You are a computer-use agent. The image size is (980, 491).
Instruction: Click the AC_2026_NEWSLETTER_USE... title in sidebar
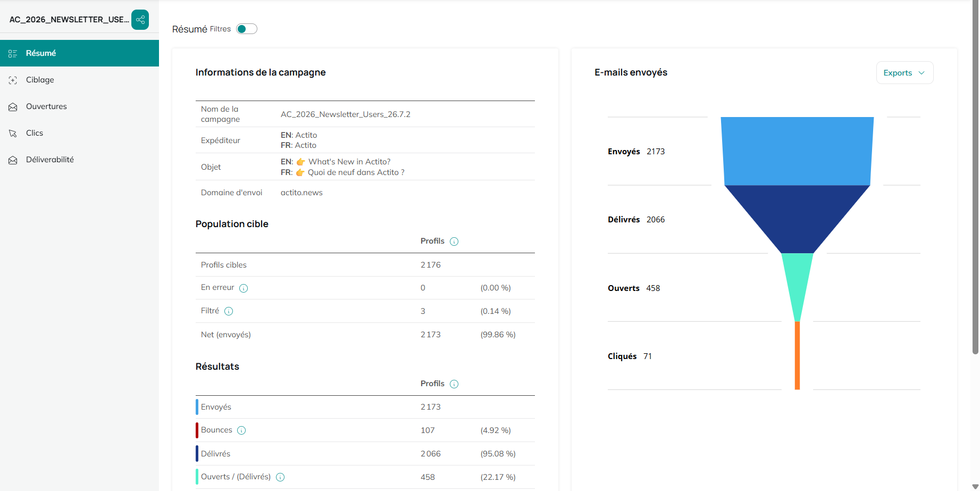69,20
